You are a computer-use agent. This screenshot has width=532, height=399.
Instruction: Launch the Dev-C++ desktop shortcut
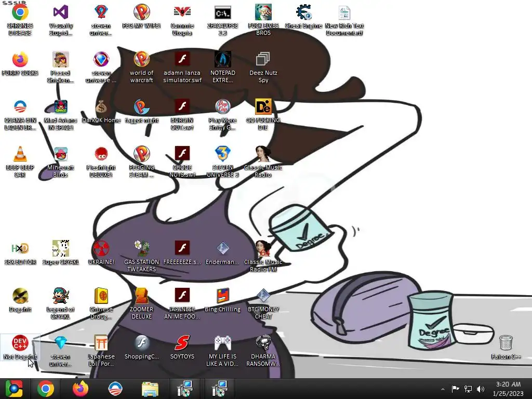pyautogui.click(x=20, y=348)
